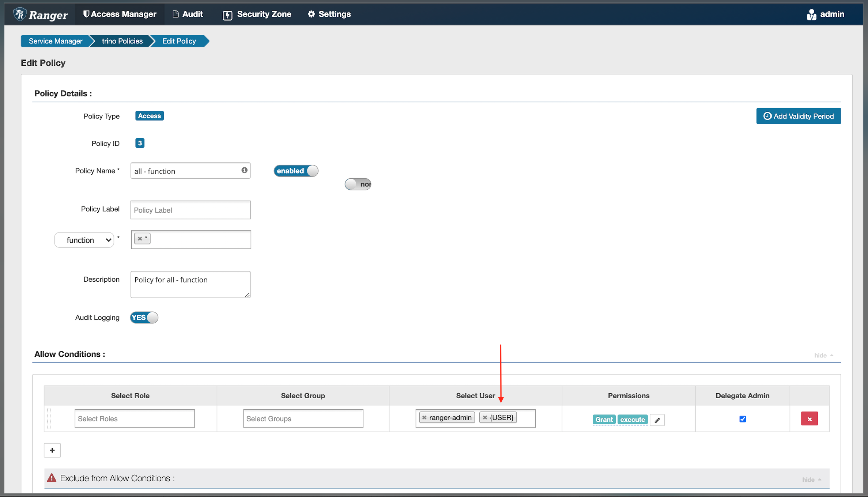The height and width of the screenshot is (497, 868).
Task: Open the Audit menu
Action: point(188,14)
